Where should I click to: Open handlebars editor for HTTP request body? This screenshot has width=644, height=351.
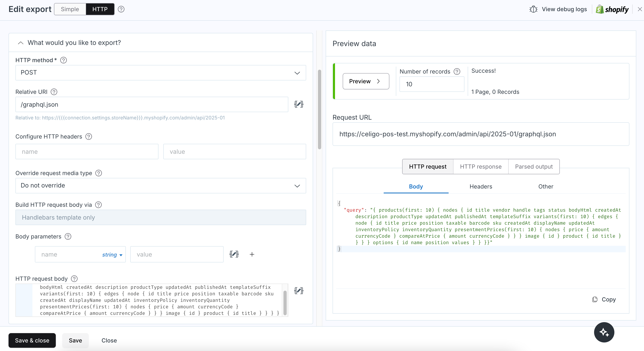[298, 291]
